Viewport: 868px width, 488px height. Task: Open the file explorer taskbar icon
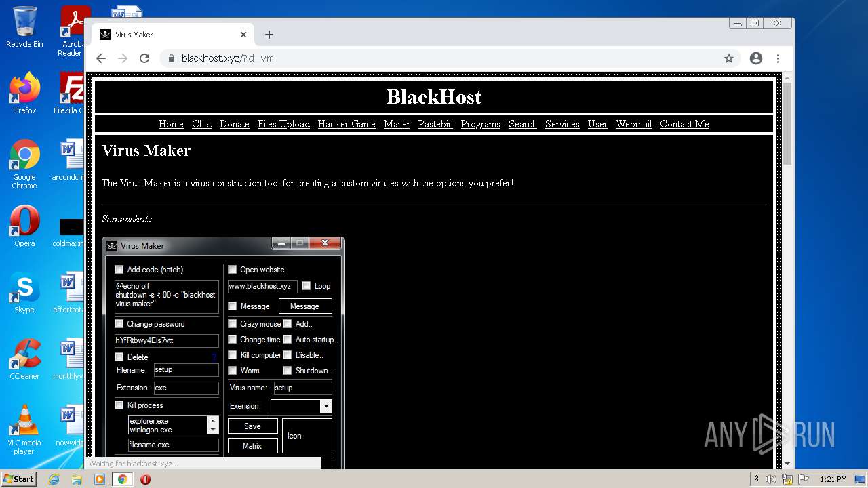77,479
